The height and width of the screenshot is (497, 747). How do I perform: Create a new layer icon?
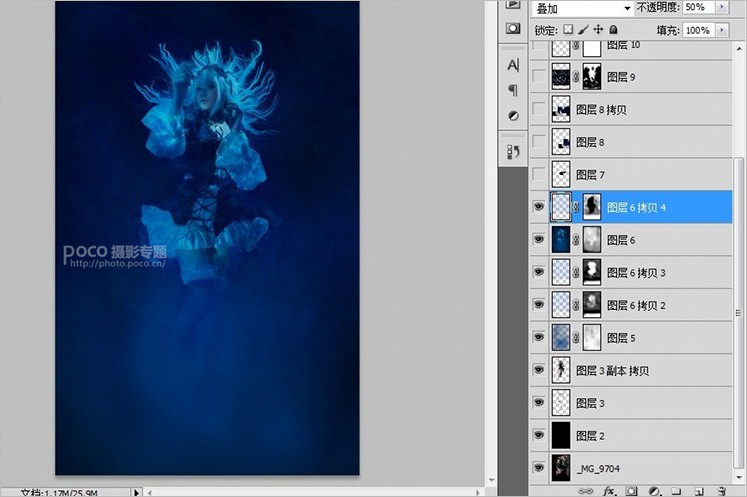(698, 491)
